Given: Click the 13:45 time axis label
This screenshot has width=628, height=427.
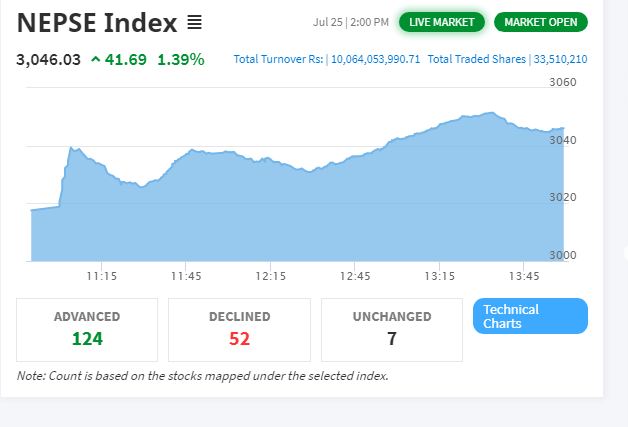Looking at the screenshot, I should coord(524,276).
